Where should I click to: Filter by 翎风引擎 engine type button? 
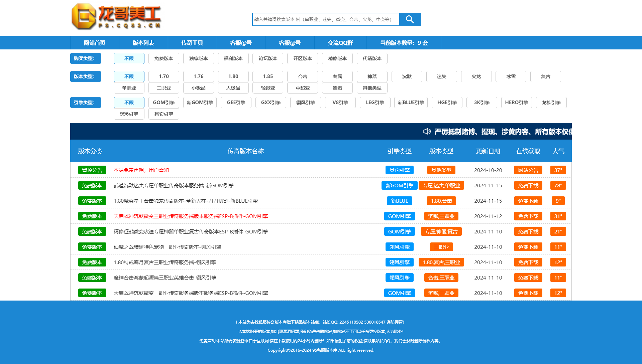tap(306, 103)
